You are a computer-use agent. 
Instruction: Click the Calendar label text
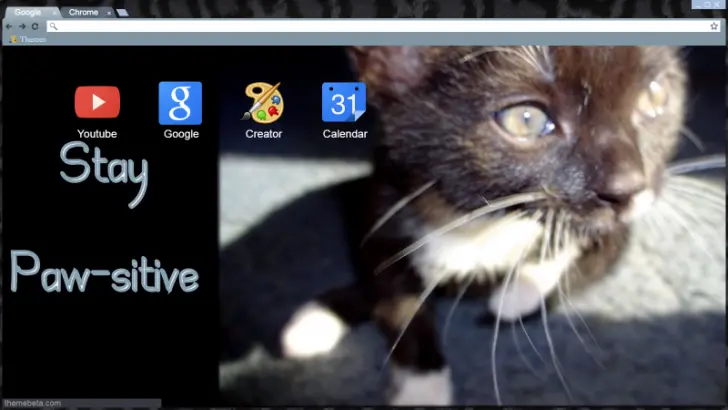(x=344, y=134)
